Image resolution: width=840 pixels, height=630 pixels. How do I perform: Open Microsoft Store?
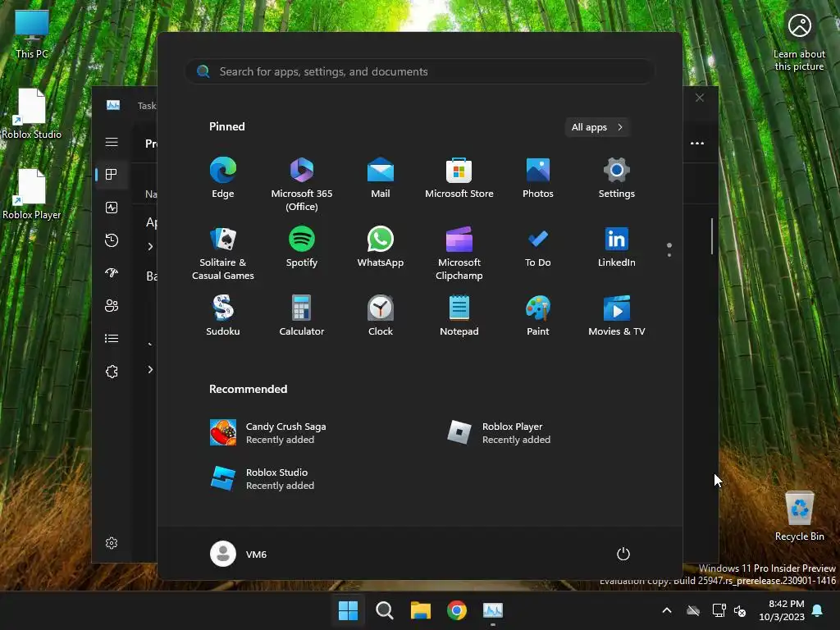point(459,178)
